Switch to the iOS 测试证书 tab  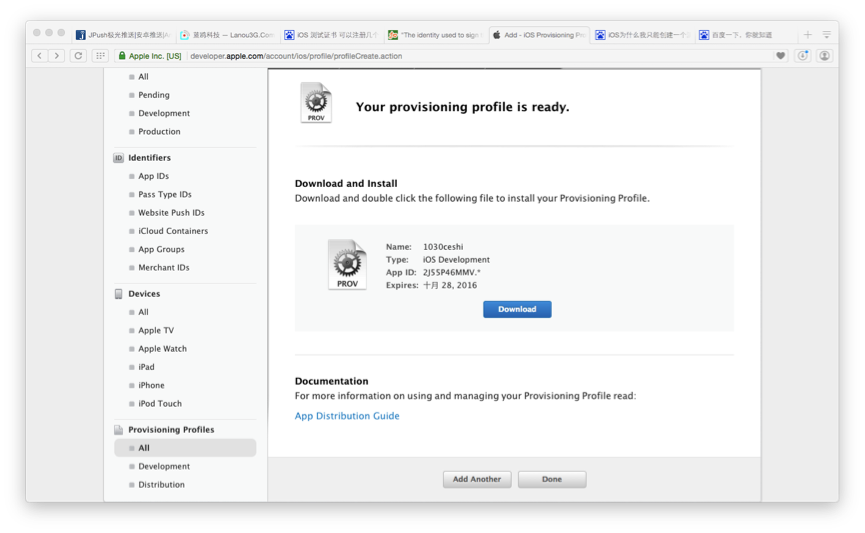pos(331,35)
